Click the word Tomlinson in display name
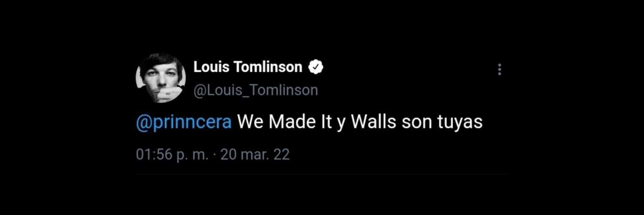This screenshot has width=644, height=215. point(267,67)
